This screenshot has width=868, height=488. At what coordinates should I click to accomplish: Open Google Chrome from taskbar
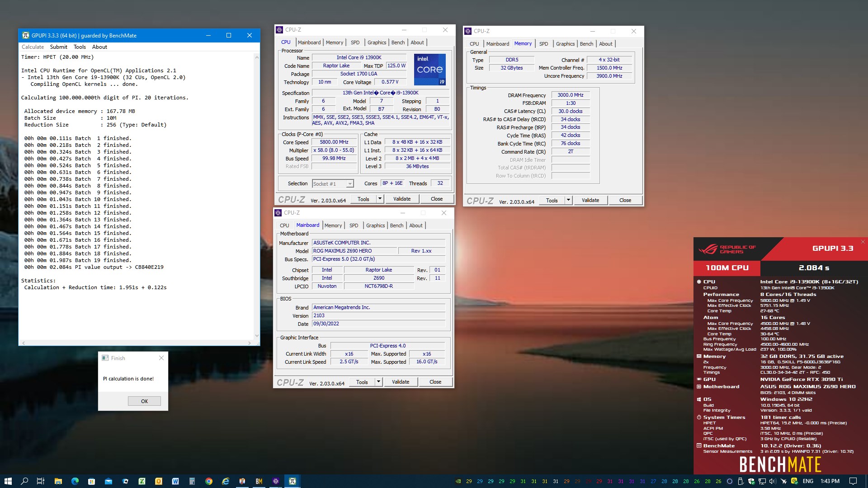point(208,481)
